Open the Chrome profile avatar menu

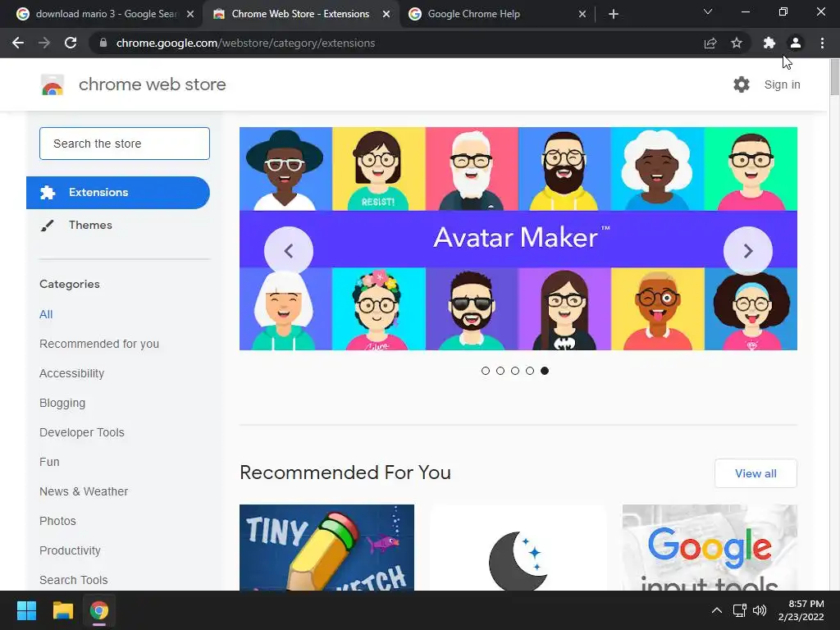point(796,43)
